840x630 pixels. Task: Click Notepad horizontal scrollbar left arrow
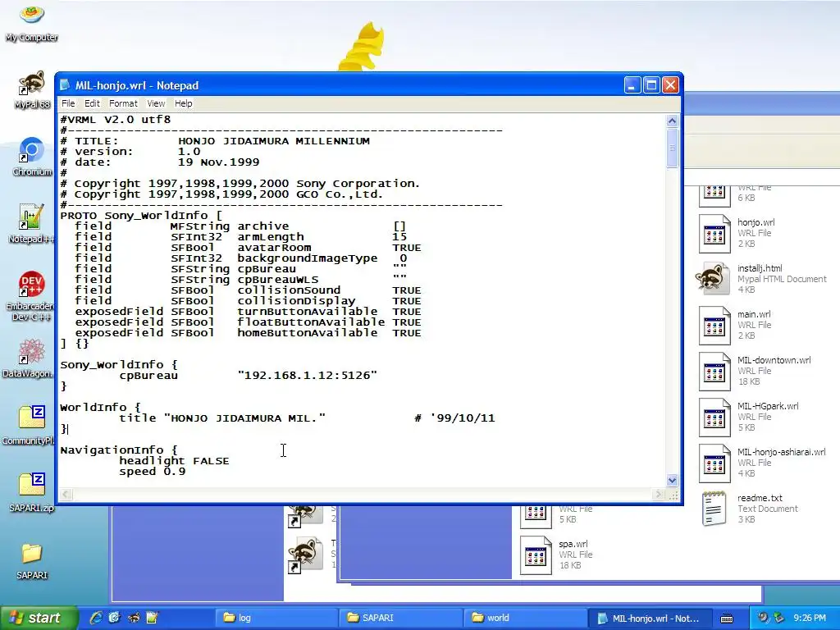[66, 495]
